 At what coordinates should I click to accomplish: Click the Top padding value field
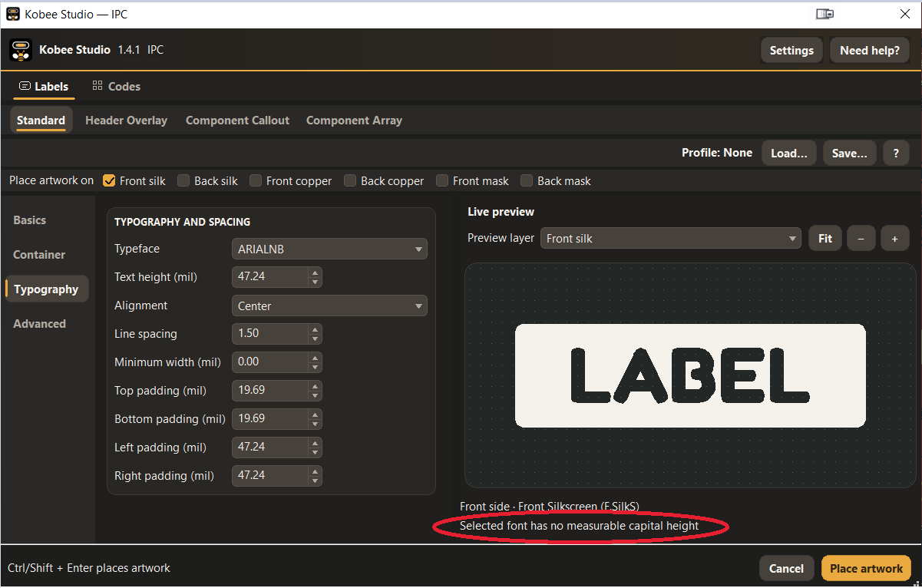point(270,390)
